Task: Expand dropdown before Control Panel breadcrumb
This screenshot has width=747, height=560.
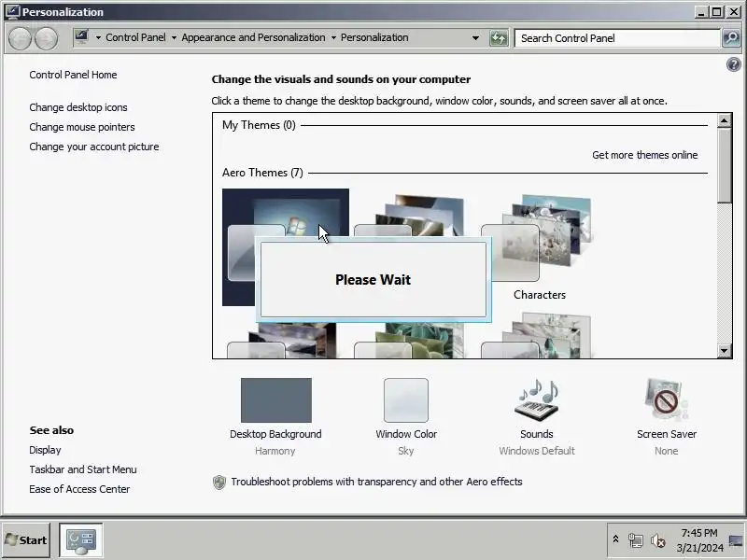Action: [98, 37]
